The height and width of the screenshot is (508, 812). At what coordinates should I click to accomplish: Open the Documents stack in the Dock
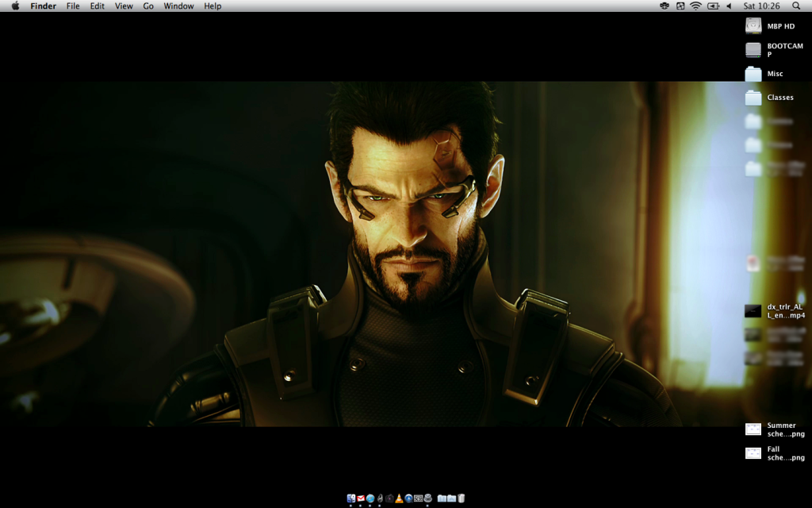click(442, 498)
